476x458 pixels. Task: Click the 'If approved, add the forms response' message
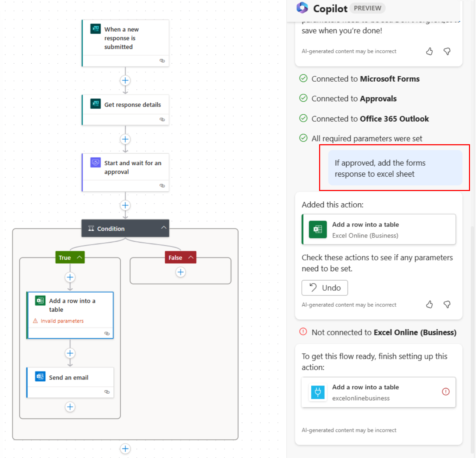coord(395,168)
